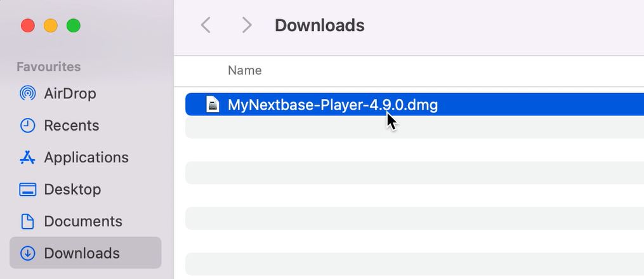Click the AirDrop sidebar icon
This screenshot has height=279, width=644.
point(27,94)
